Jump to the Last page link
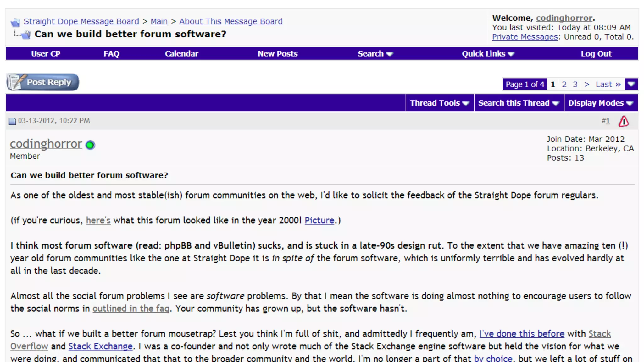The height and width of the screenshot is (362, 644). pos(608,85)
